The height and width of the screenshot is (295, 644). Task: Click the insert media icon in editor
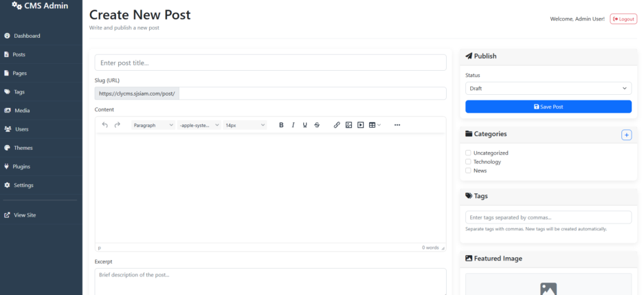360,125
